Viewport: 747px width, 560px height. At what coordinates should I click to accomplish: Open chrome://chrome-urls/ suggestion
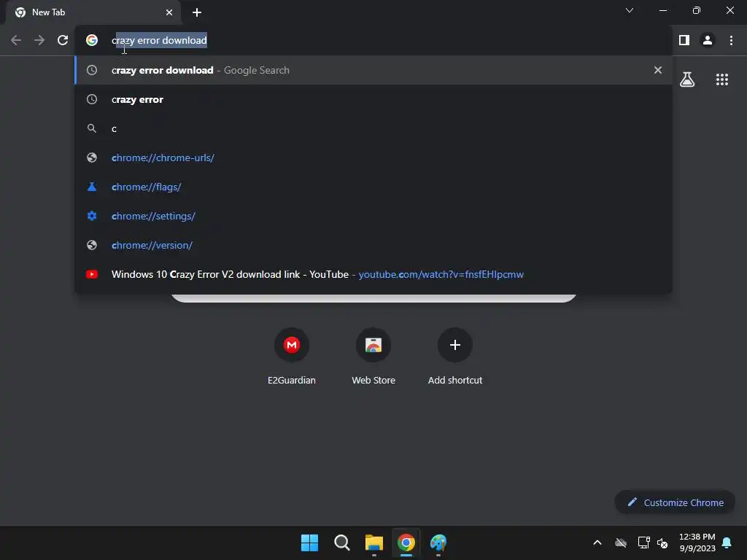click(x=373, y=157)
